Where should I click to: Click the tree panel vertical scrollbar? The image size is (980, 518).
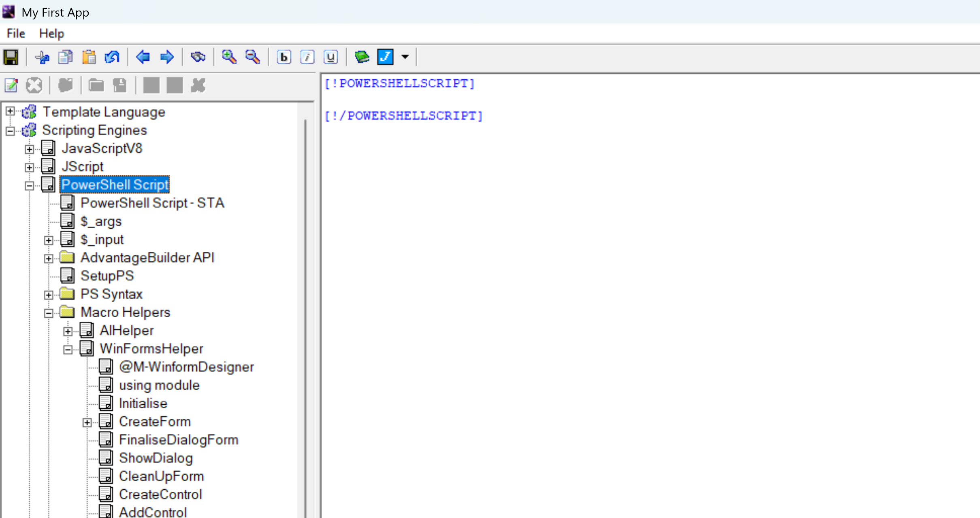coord(305,310)
